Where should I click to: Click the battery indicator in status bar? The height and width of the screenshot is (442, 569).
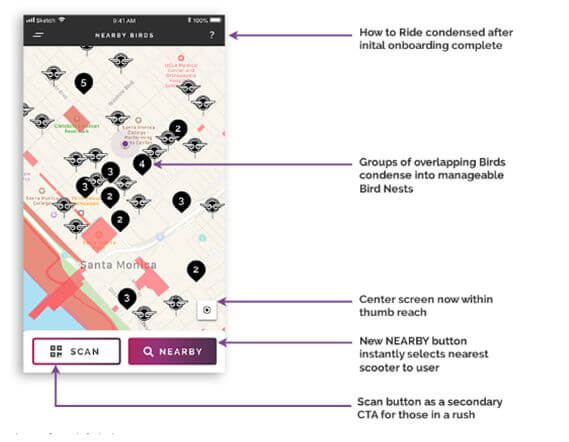coord(215,20)
